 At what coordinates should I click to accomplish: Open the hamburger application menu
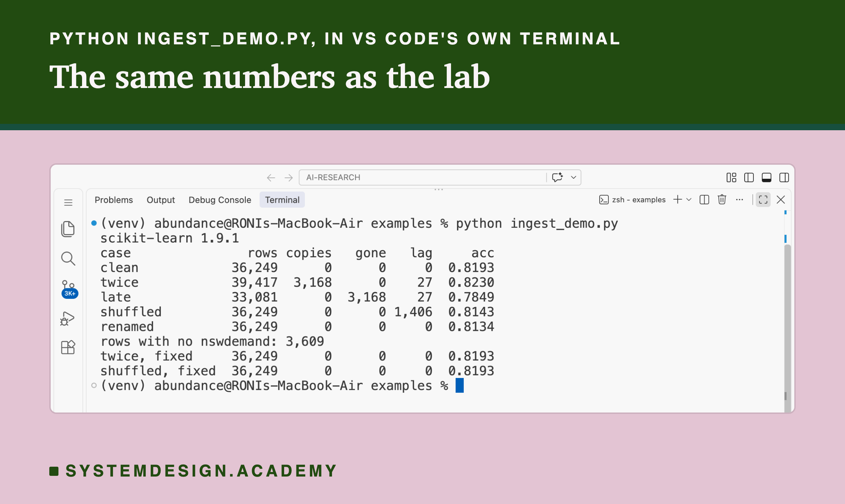68,202
